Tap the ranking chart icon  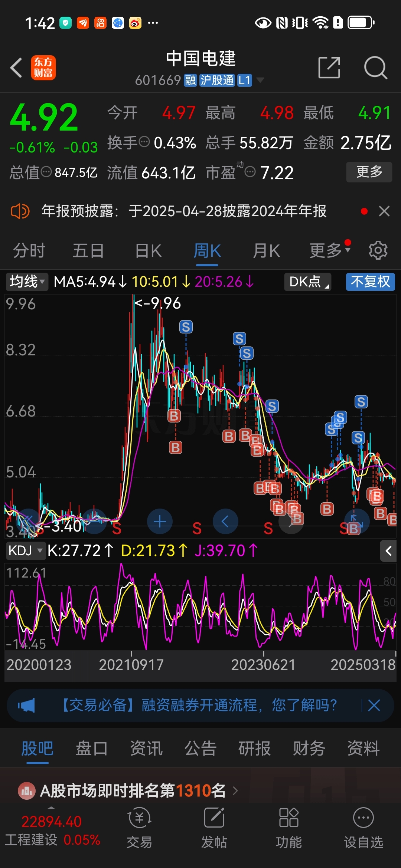27,791
